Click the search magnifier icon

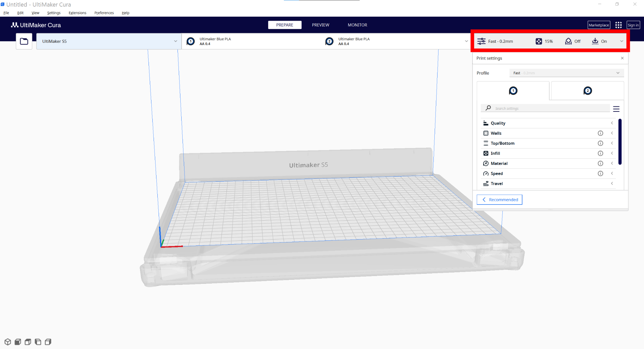tap(488, 108)
